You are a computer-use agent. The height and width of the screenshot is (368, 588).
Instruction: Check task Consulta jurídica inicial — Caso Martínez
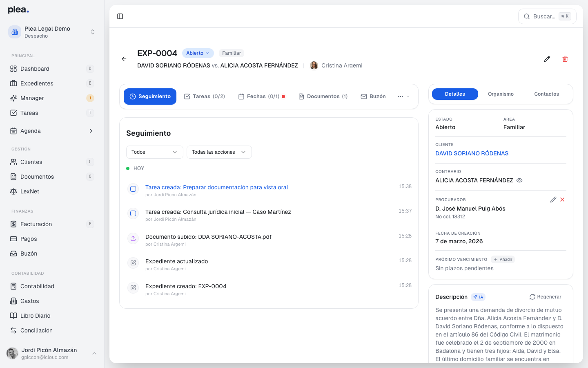133,213
